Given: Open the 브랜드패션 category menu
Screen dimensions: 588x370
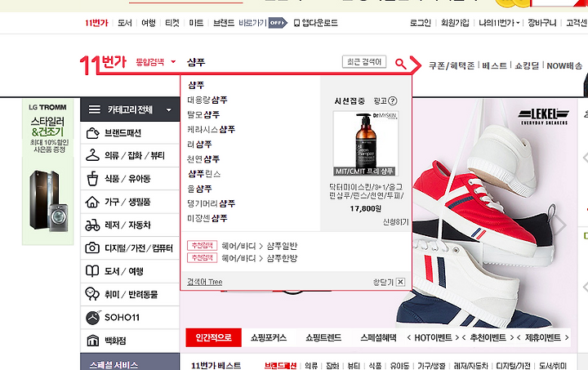Looking at the screenshot, I should click(x=130, y=133).
